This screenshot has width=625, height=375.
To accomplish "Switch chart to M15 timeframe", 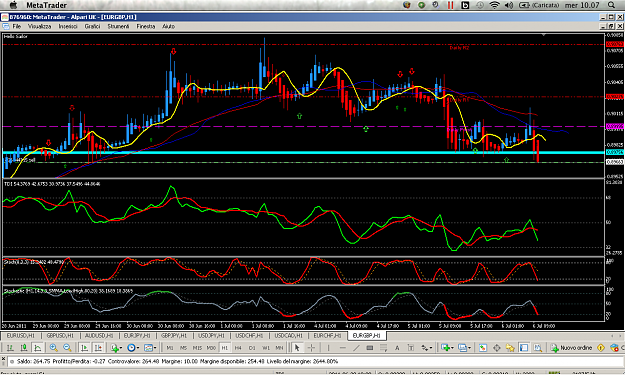I will click(197, 348).
